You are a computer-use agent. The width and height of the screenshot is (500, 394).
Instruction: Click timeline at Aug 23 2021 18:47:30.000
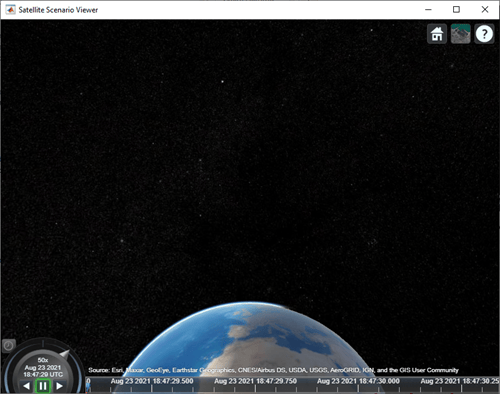[358, 381]
